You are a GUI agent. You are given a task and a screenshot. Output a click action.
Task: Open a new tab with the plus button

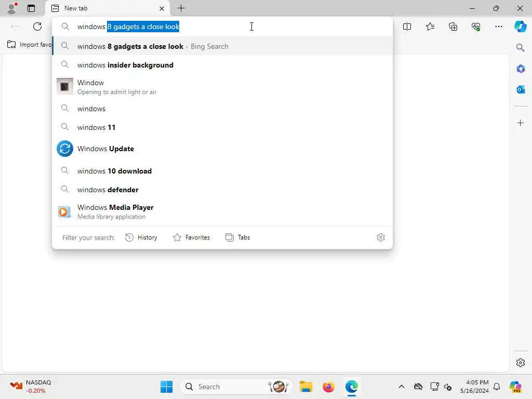point(181,8)
